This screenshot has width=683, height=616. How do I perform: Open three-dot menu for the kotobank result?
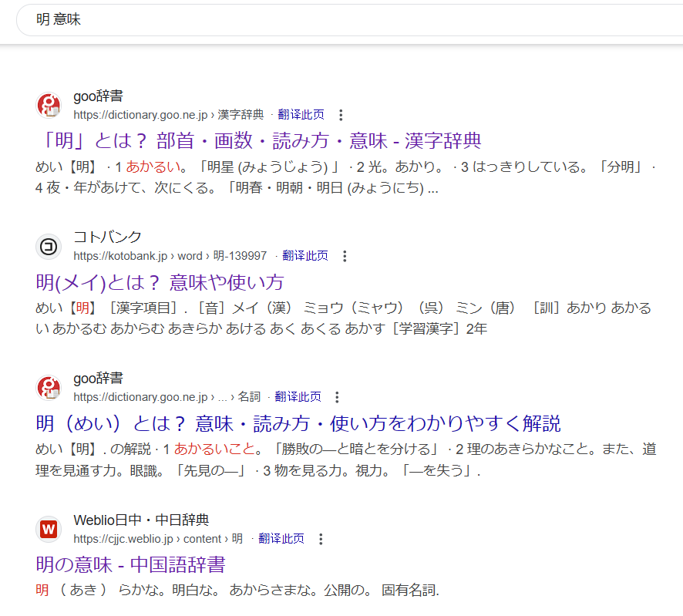point(345,256)
